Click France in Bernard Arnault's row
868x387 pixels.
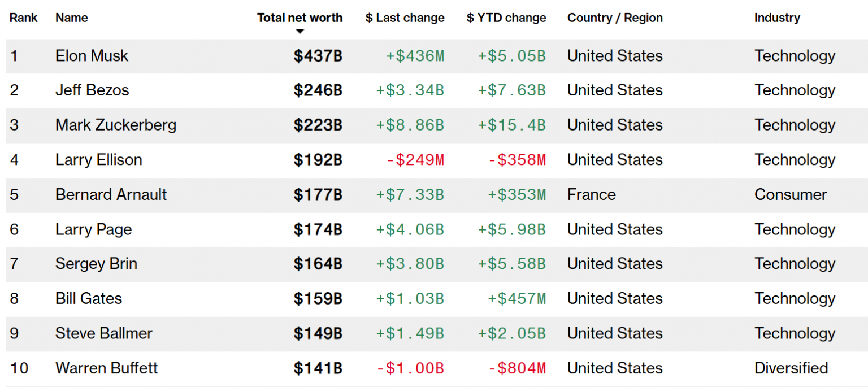pyautogui.click(x=592, y=194)
